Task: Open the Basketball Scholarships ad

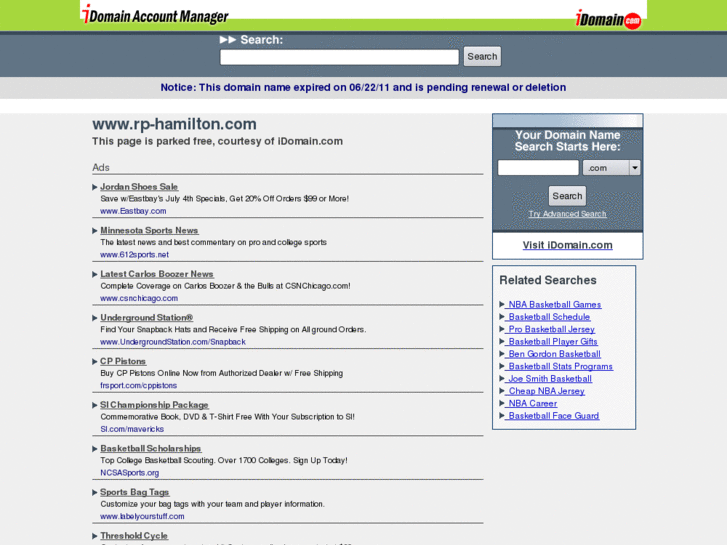Action: tap(151, 448)
